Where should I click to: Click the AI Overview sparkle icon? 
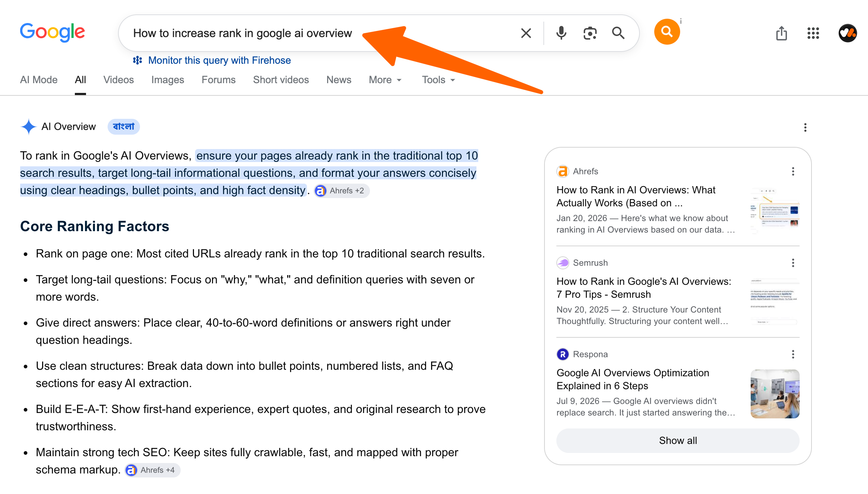tap(28, 127)
